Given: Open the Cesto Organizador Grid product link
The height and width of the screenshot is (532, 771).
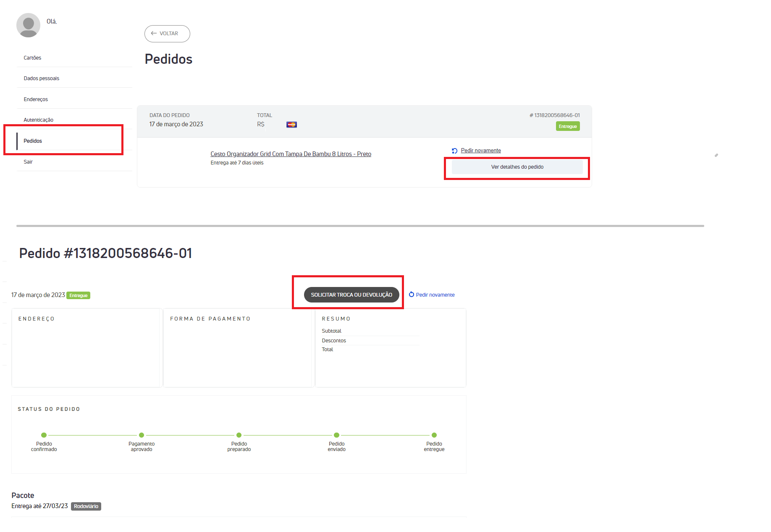Looking at the screenshot, I should click(291, 154).
